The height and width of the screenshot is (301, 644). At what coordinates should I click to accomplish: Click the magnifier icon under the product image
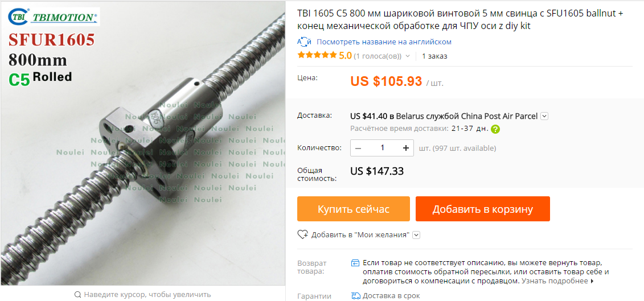77,294
